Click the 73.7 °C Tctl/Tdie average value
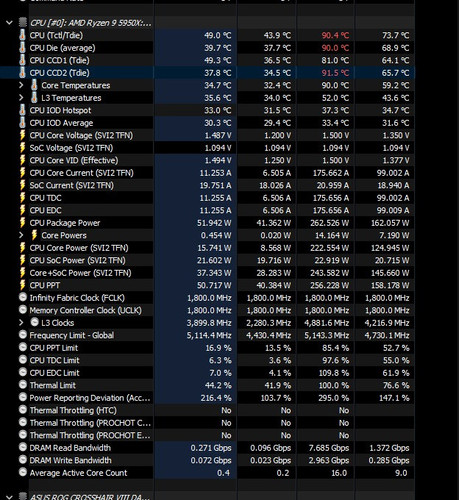Image resolution: width=459 pixels, height=500 pixels. pos(395,35)
